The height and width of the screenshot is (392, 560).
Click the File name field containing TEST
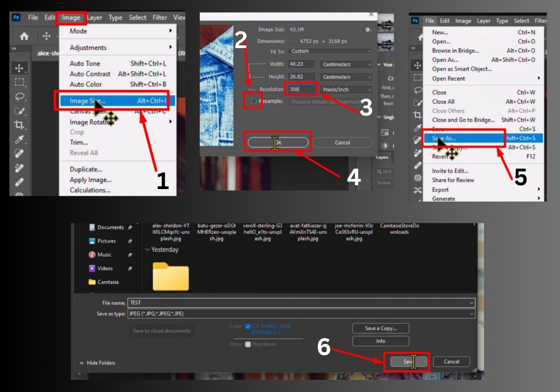pyautogui.click(x=301, y=302)
